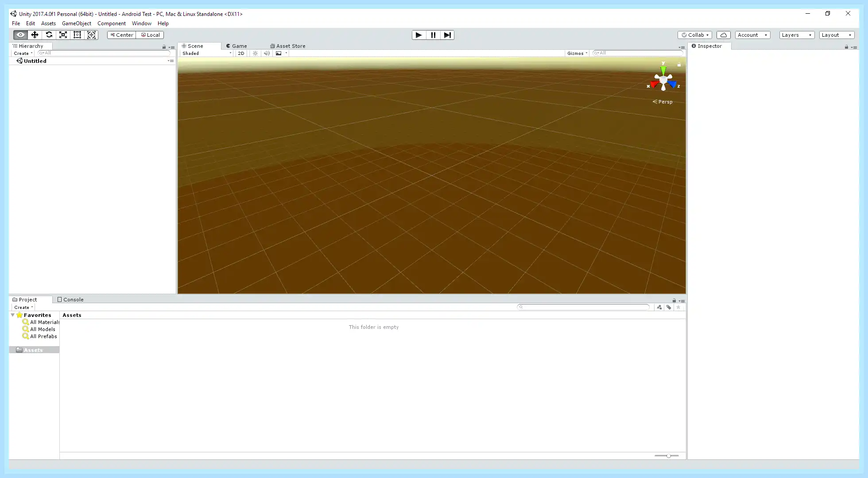Click the Hierarchy search field
Screen dimensions: 868x478
coord(104,53)
